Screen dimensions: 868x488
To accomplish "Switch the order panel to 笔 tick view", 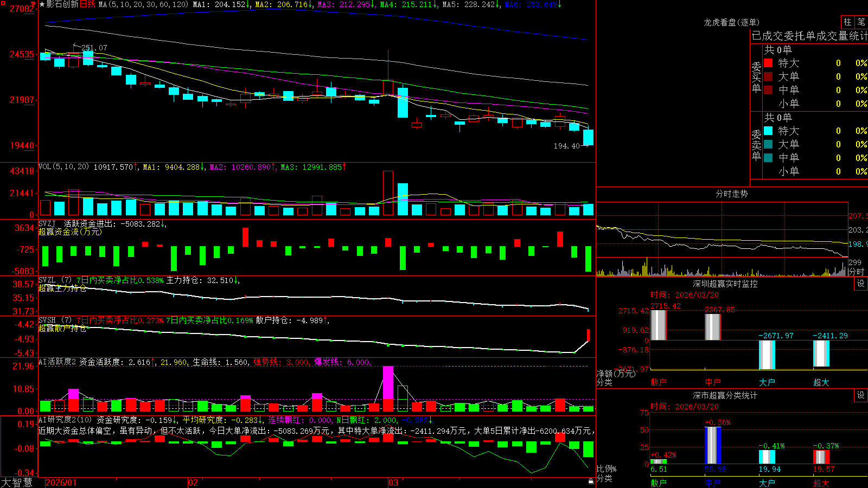I will 861,22.
